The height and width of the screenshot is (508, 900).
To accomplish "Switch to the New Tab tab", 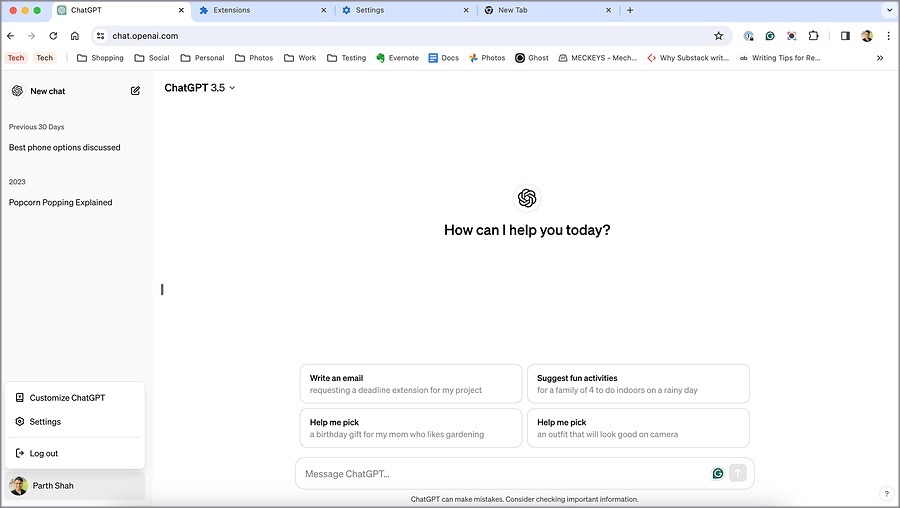I will (548, 10).
